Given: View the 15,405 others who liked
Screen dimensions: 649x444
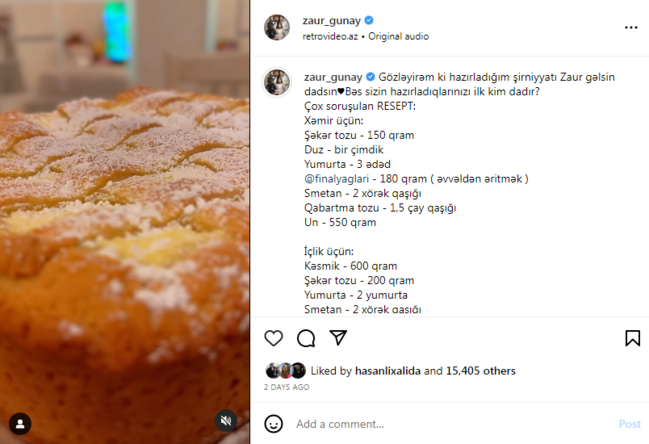Looking at the screenshot, I should pyautogui.click(x=480, y=371).
